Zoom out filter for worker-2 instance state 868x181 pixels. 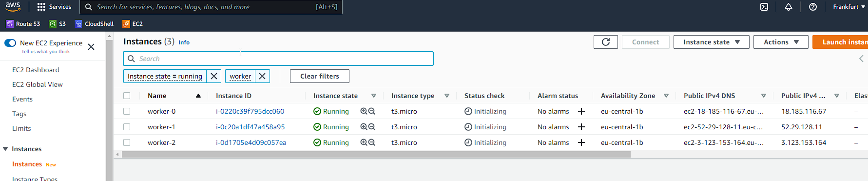(372, 142)
